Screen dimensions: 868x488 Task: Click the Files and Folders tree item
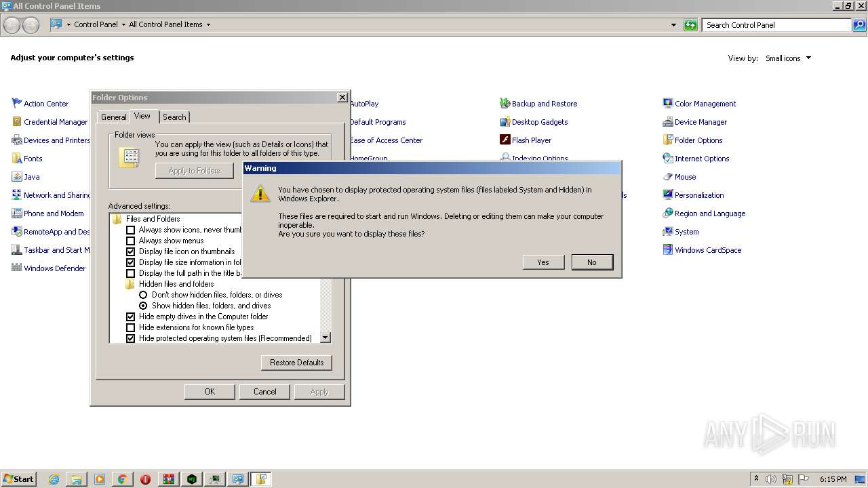pos(153,219)
